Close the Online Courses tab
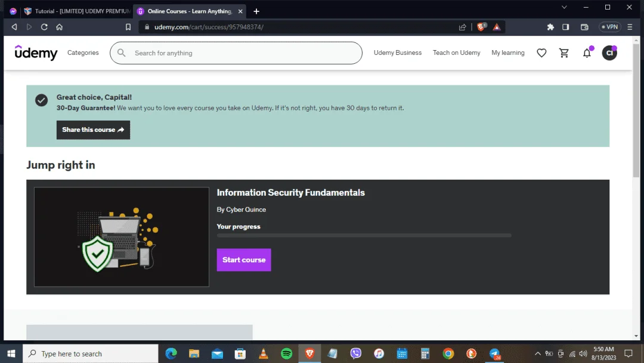The height and width of the screenshot is (363, 644). pyautogui.click(x=240, y=11)
